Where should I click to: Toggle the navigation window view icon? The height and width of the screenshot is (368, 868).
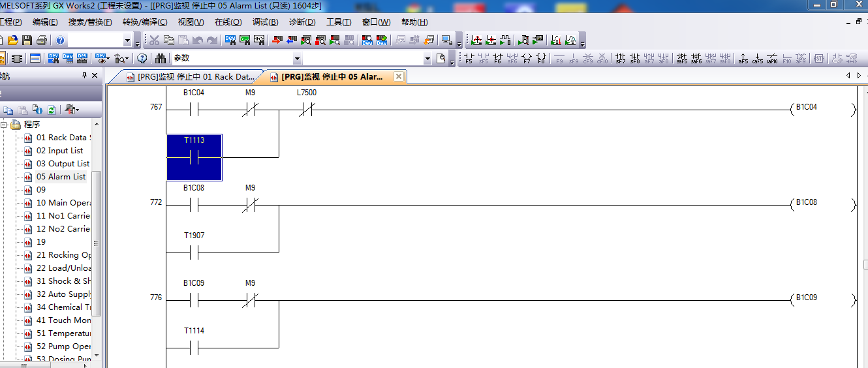1,59
